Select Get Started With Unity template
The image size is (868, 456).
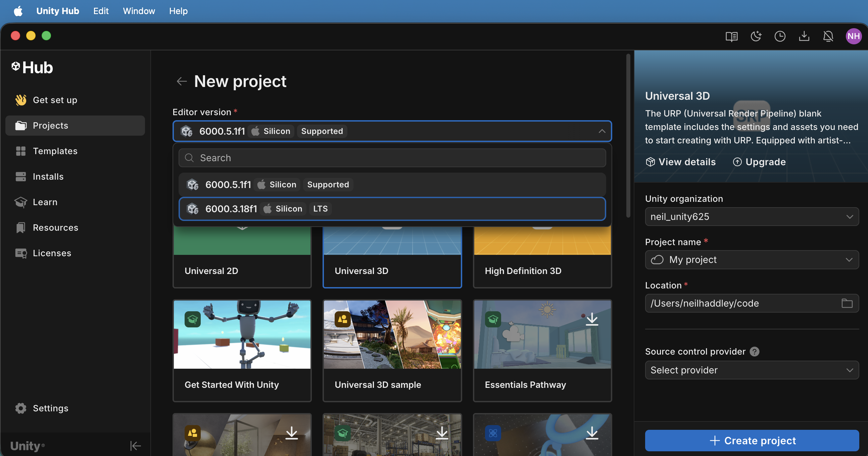pyautogui.click(x=242, y=351)
